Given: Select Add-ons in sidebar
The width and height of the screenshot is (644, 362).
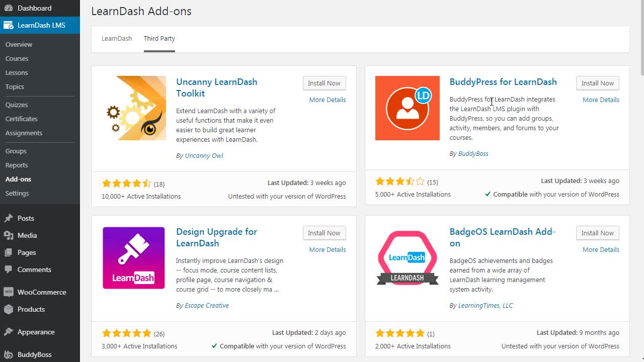Looking at the screenshot, I should pos(18,179).
